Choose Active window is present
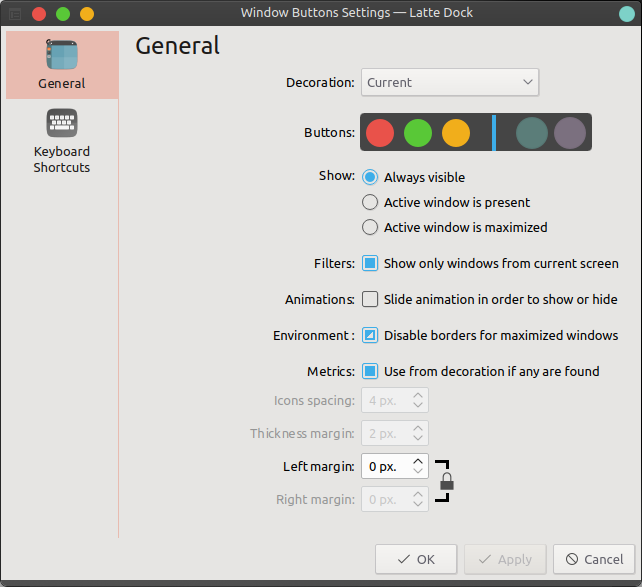Viewport: 642px width, 587px height. (370, 202)
